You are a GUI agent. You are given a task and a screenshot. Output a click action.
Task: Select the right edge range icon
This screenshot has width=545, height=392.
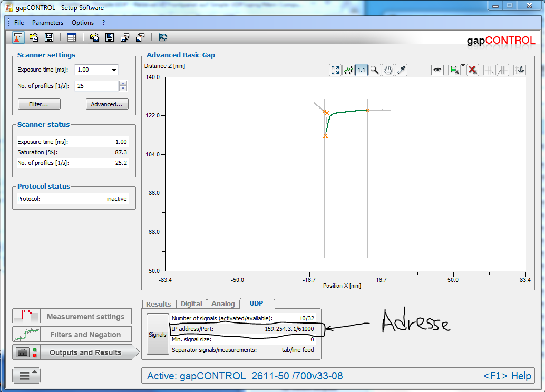(503, 70)
